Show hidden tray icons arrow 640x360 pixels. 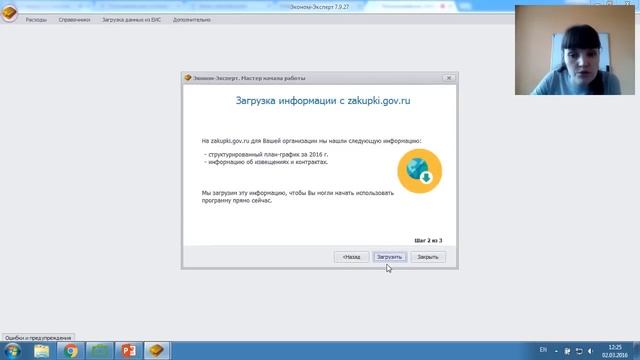[x=556, y=351]
